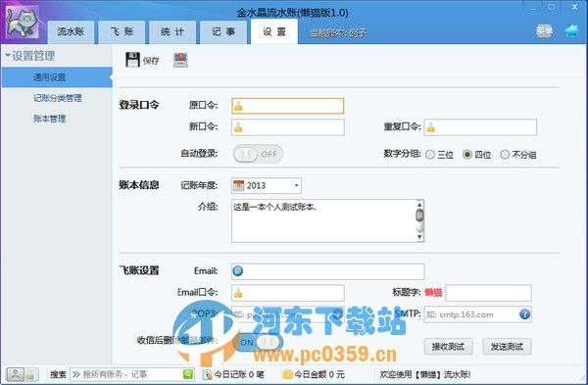The width and height of the screenshot is (588, 385).
Task: Click the SMTP help question mark icon
Action: 524,314
